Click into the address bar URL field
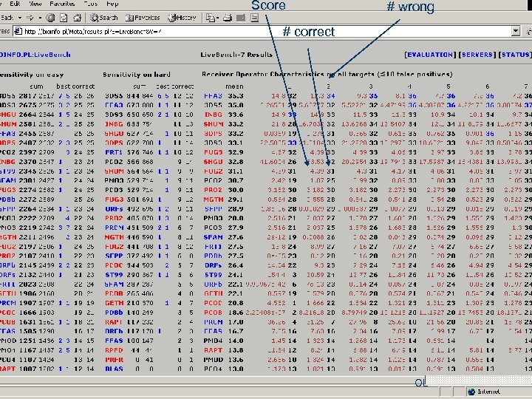Image resolution: width=532 pixels, height=399 pixels. (266, 32)
